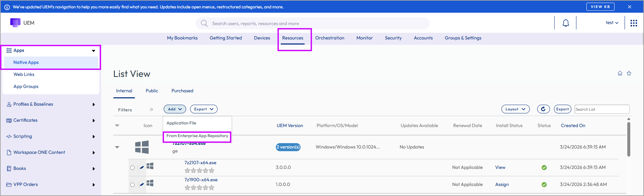This screenshot has width=644, height=196.
Task: Refresh the app list
Action: coord(543,109)
